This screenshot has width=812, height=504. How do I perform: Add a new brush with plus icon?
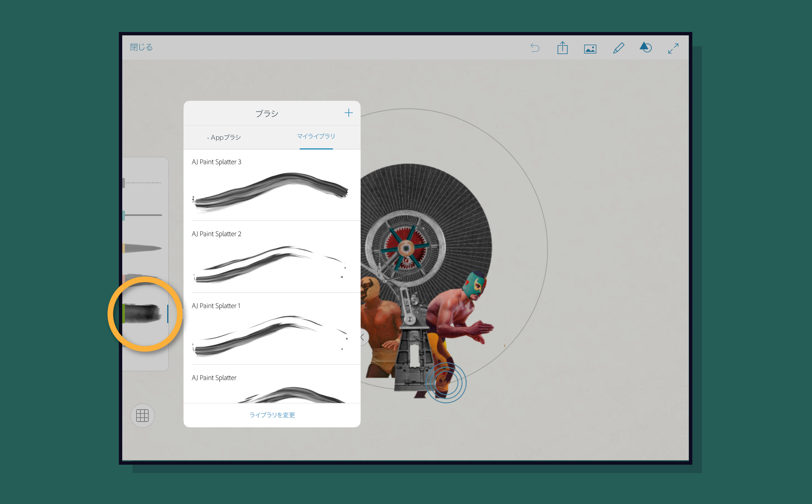tap(348, 113)
